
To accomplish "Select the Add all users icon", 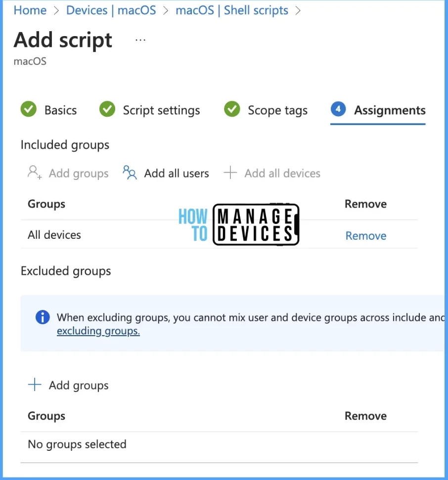I will [129, 173].
